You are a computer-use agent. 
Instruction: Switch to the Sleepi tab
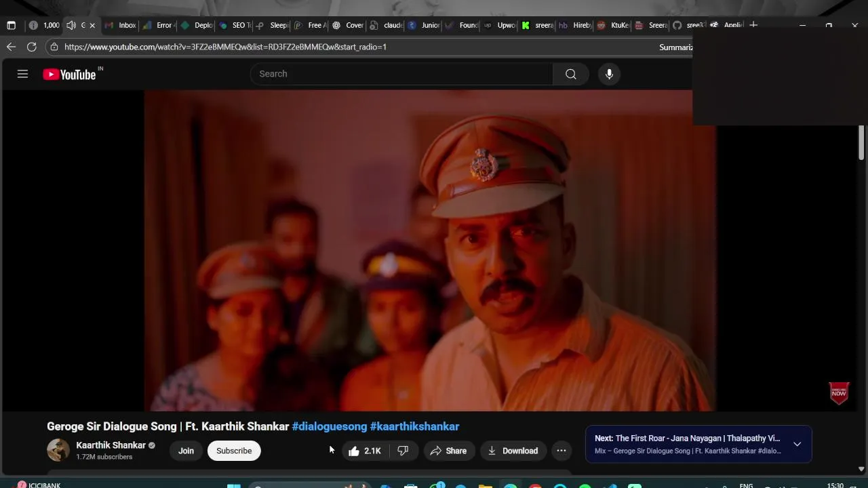(x=272, y=25)
